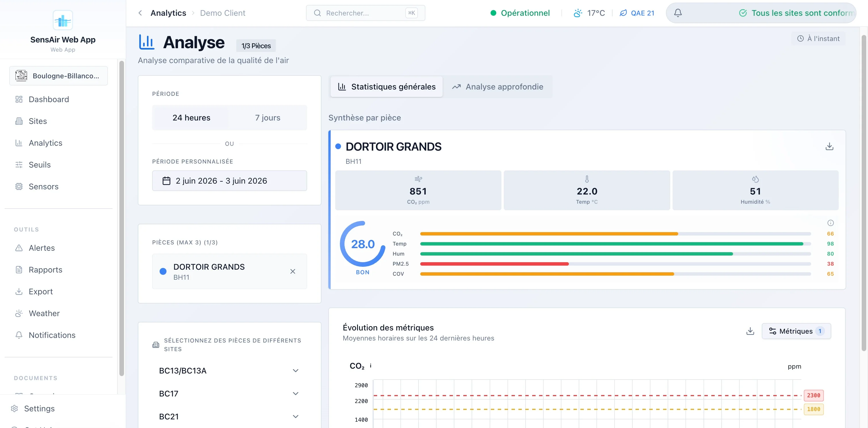Click the notification bell in top bar
This screenshot has height=428, width=868.
tap(678, 13)
